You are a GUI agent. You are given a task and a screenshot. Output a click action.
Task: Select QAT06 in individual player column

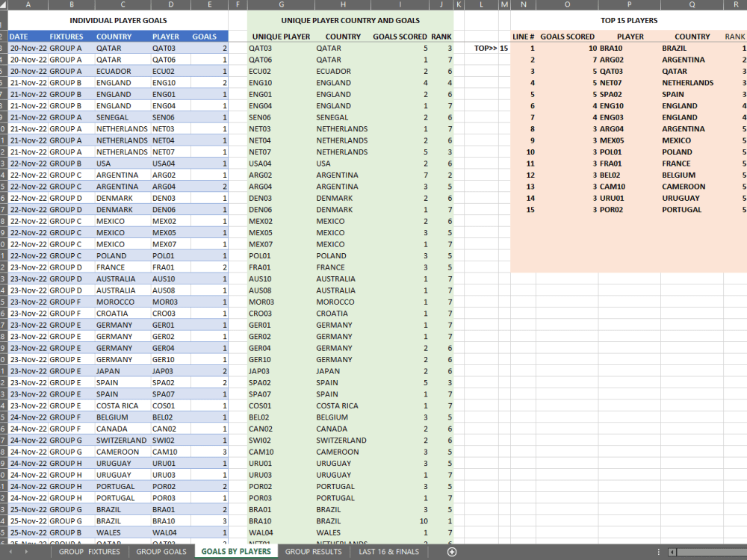[170, 60]
